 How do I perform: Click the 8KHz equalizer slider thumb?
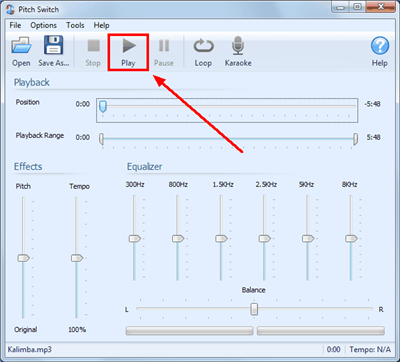[x=351, y=239]
